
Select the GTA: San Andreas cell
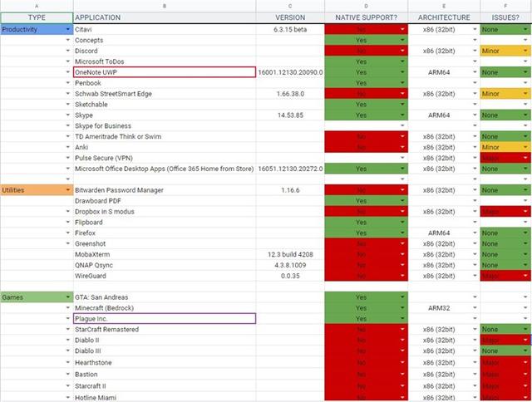165,297
